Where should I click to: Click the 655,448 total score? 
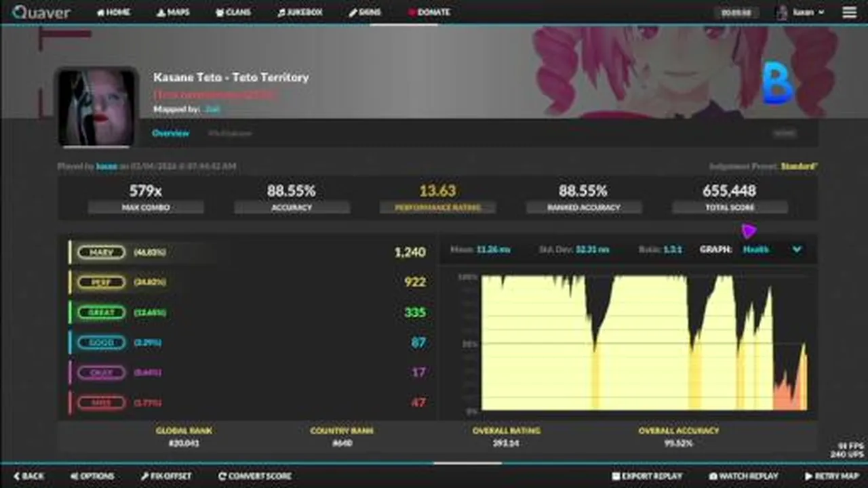[729, 191]
